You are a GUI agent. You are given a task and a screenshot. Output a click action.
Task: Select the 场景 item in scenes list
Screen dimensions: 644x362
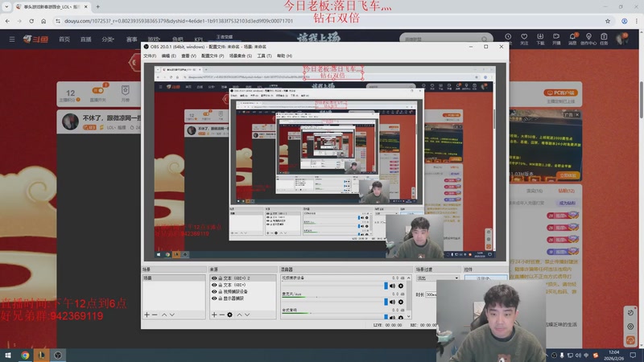[x=174, y=278]
